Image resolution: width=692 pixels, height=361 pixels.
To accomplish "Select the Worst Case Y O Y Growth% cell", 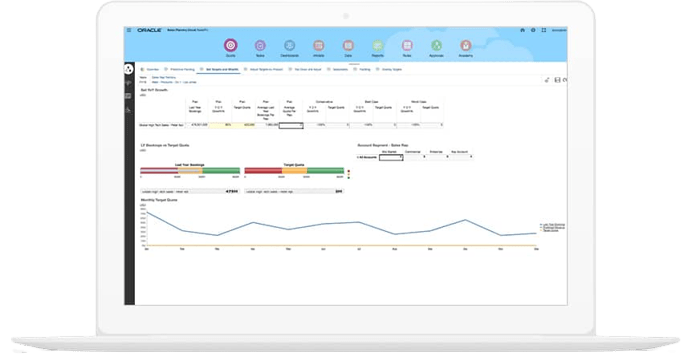I will click(409, 125).
